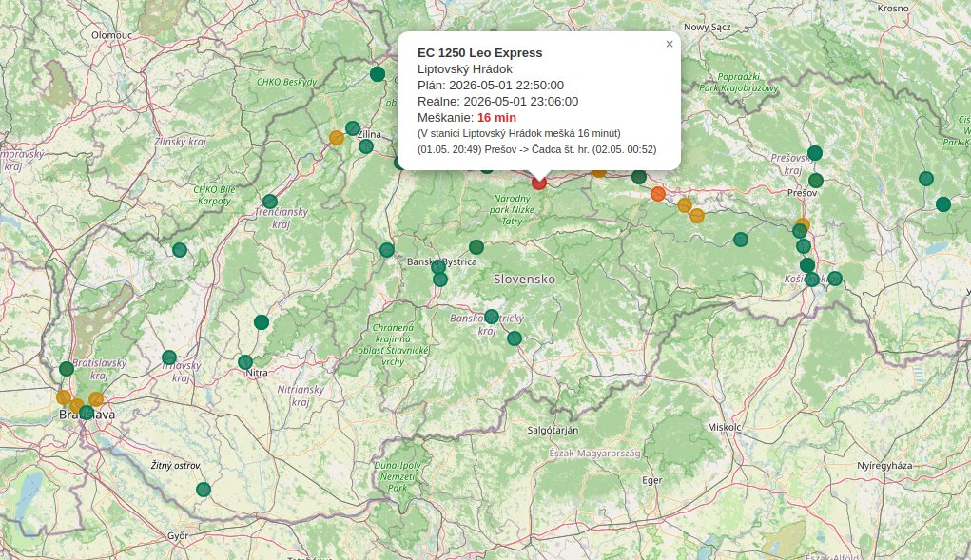Open green train marker at Bratislava
The height and width of the screenshot is (560, 971).
(87, 413)
